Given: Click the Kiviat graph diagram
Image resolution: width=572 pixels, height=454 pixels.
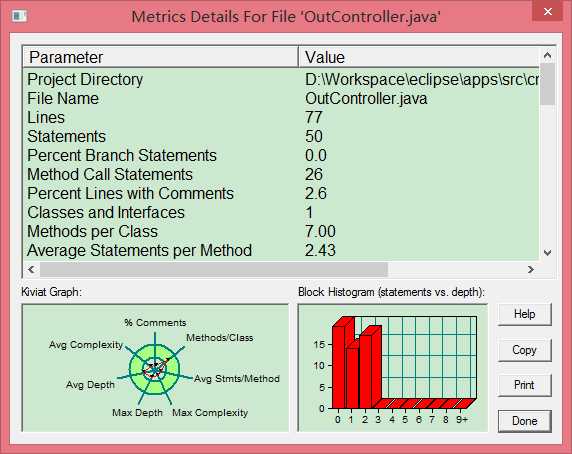Looking at the screenshot, I should click(x=155, y=369).
